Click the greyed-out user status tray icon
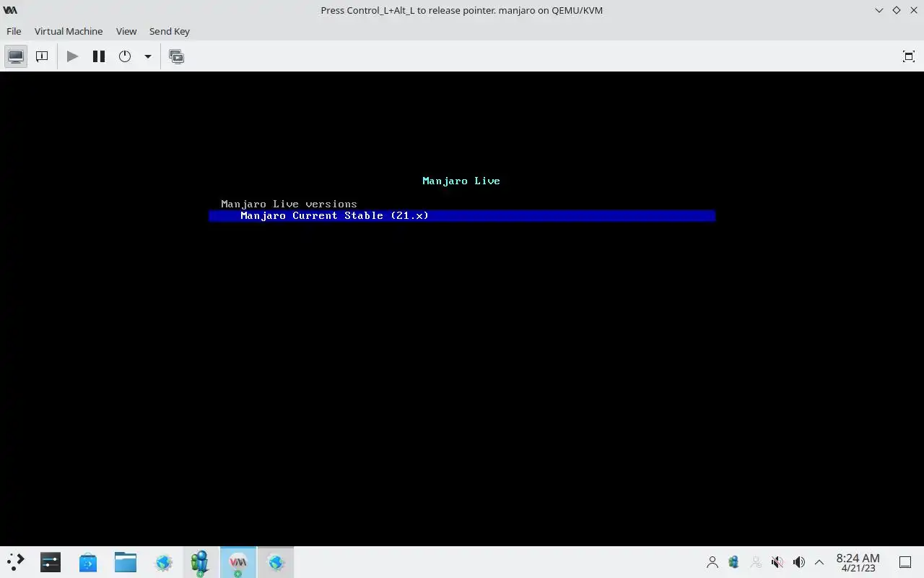Viewport: 924px width, 578px height. 756,561
